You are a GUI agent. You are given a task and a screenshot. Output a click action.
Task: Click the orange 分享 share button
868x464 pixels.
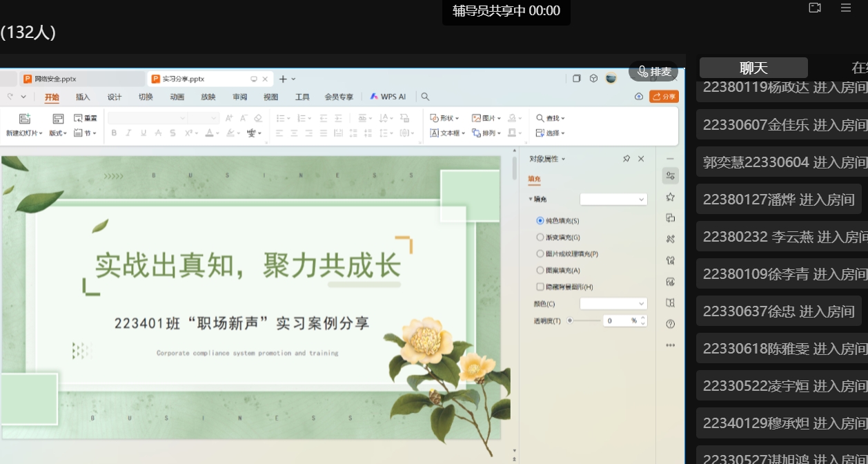pyautogui.click(x=664, y=97)
